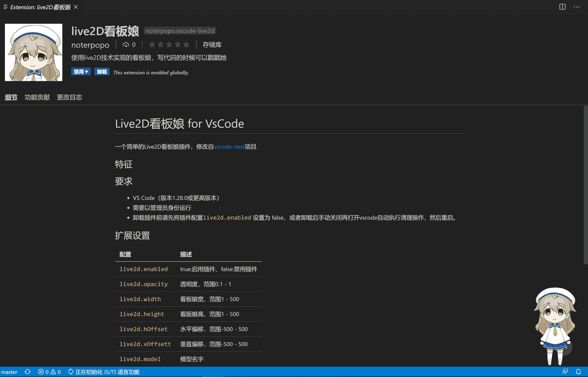Switch to the 功能贡献 tab
This screenshot has width=588, height=377.
click(x=37, y=97)
